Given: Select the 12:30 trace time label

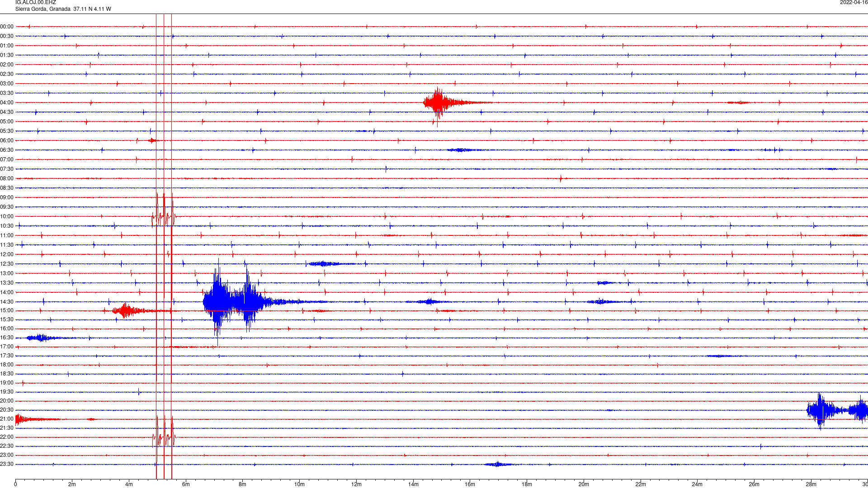Looking at the screenshot, I should pos(7,264).
